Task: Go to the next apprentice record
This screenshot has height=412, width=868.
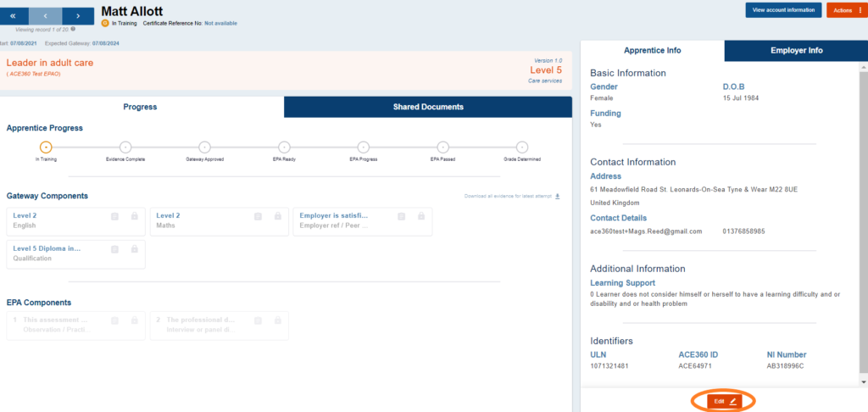Action: pyautogui.click(x=78, y=16)
